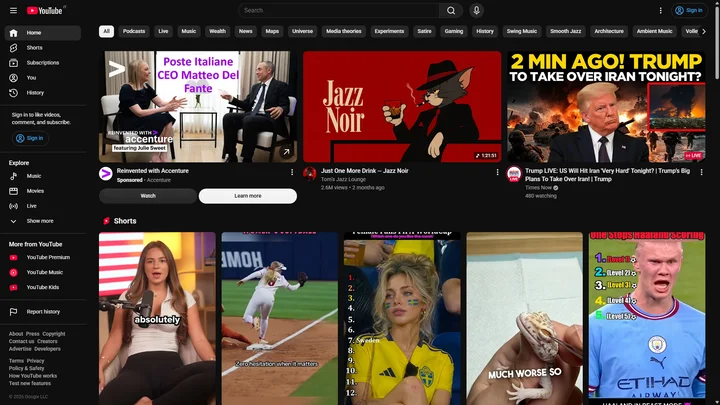Select the Architecture filter chip
Viewport: 720px width, 405px height.
[x=609, y=31]
